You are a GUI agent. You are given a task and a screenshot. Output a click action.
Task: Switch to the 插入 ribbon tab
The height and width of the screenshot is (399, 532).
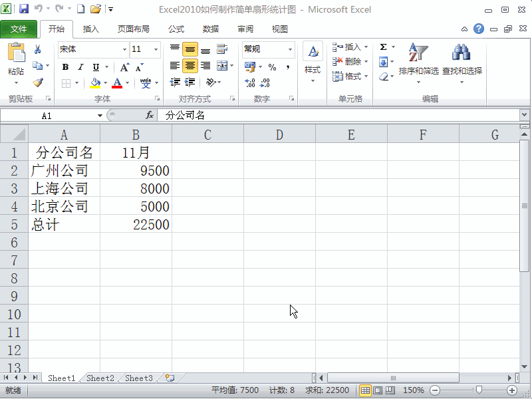(x=90, y=29)
